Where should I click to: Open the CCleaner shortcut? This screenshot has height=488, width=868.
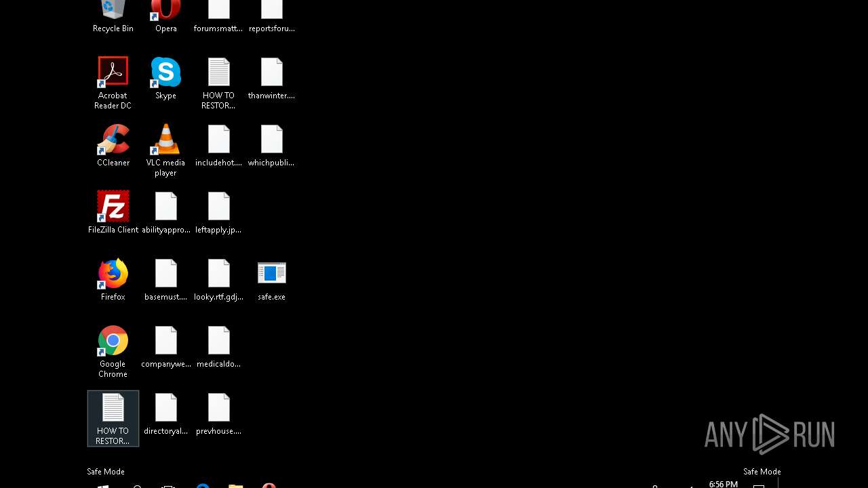[x=113, y=145]
